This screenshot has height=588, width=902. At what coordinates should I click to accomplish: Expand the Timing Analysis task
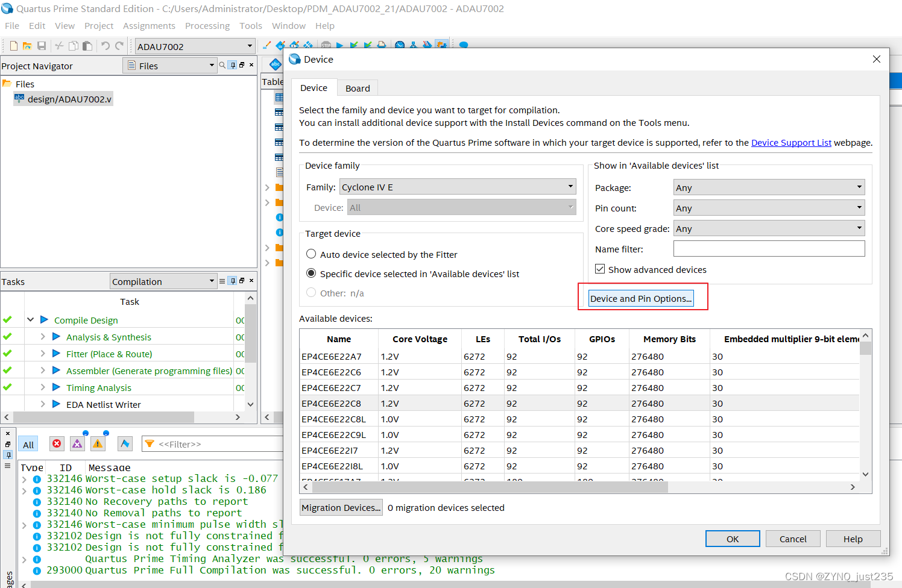coord(43,387)
